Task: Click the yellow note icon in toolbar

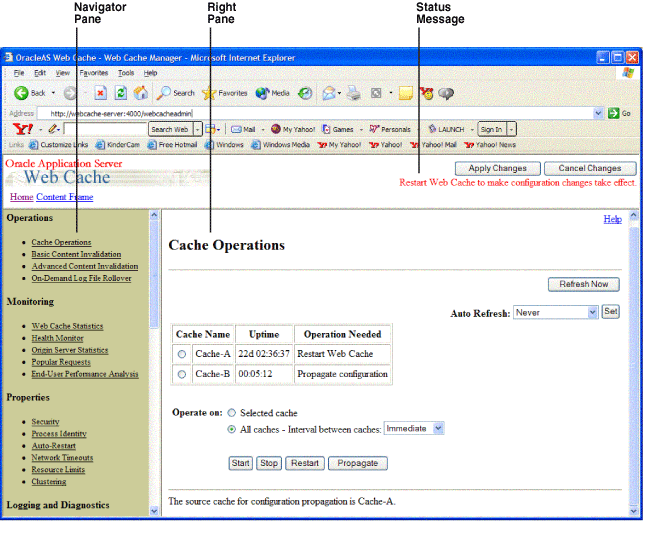Action: coord(405,93)
